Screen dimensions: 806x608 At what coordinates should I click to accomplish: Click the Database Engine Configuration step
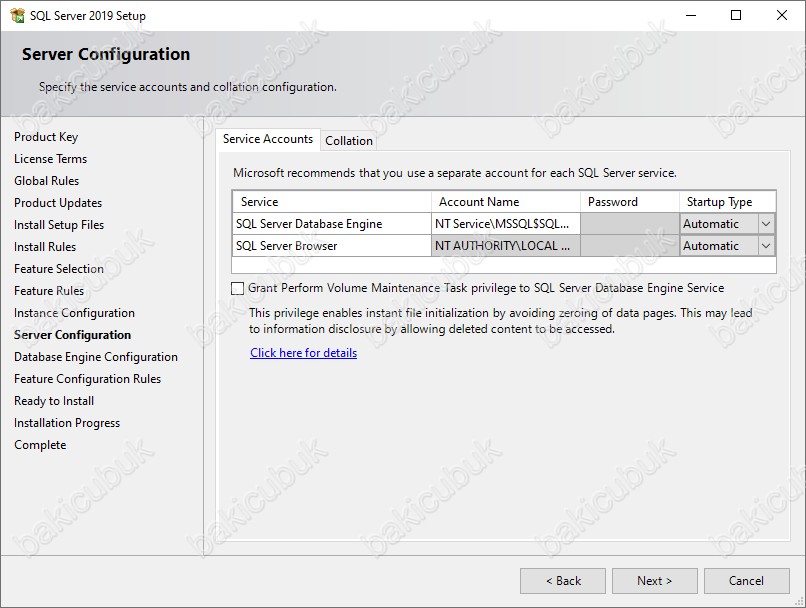click(96, 357)
